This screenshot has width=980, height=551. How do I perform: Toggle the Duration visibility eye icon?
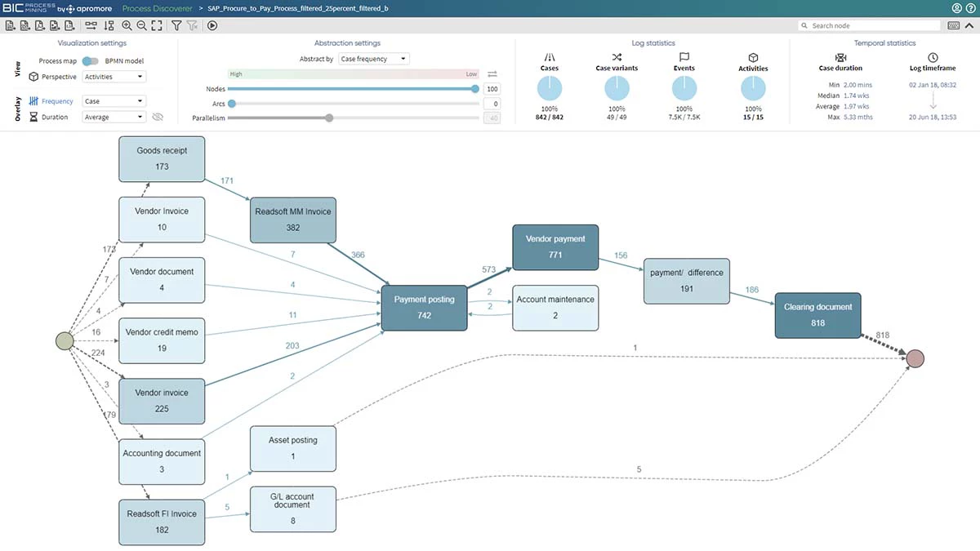click(x=157, y=117)
